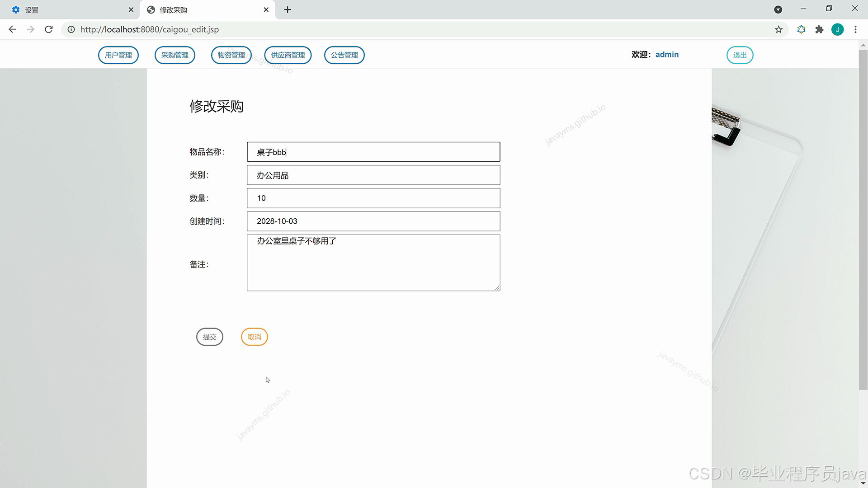Click the 数量 label
Image resolution: width=868 pixels, height=488 pixels.
(199, 198)
